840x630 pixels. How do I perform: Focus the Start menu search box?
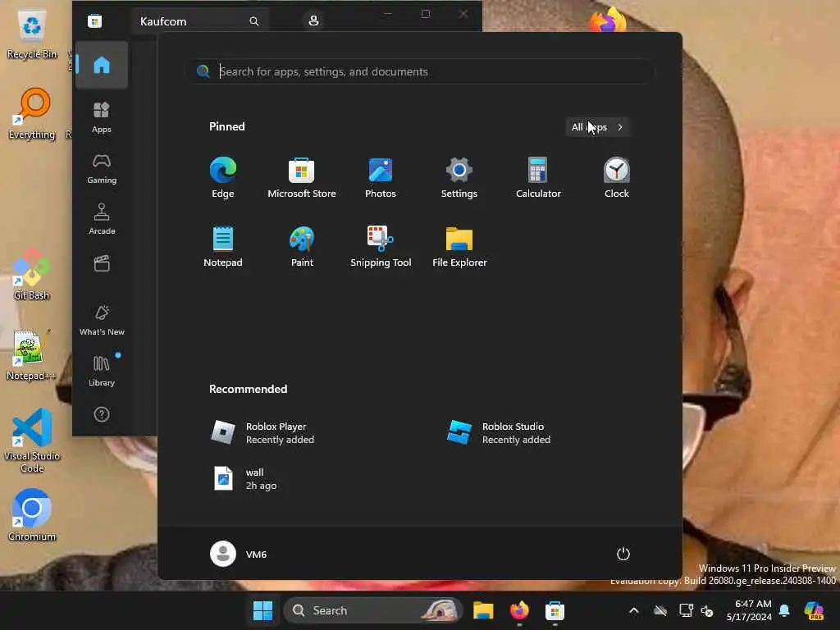421,71
